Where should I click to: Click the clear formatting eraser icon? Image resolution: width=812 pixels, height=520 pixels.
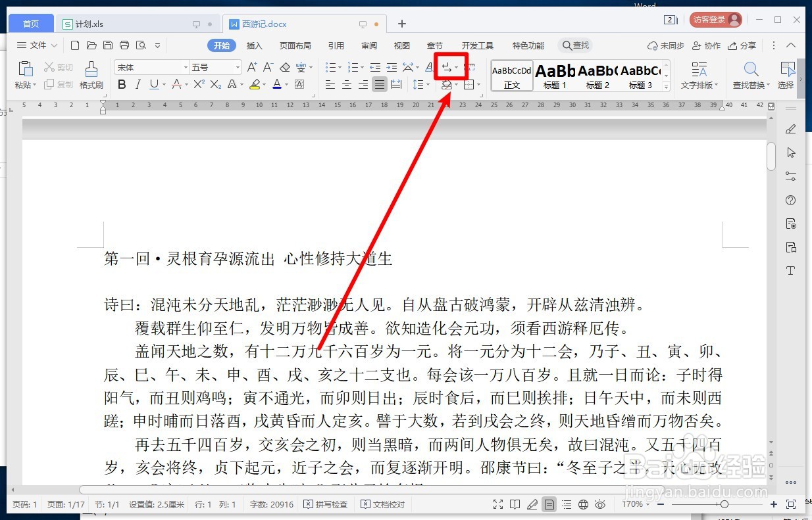[x=285, y=66]
